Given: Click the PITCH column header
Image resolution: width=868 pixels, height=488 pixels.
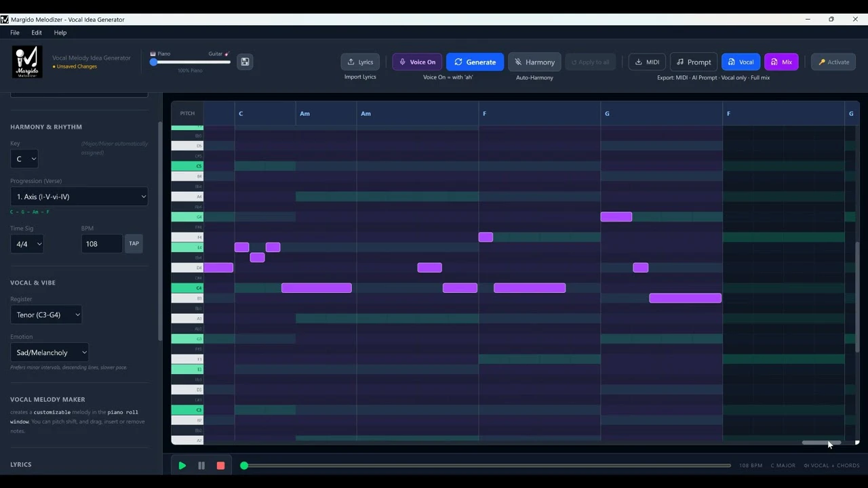Looking at the screenshot, I should click(187, 113).
